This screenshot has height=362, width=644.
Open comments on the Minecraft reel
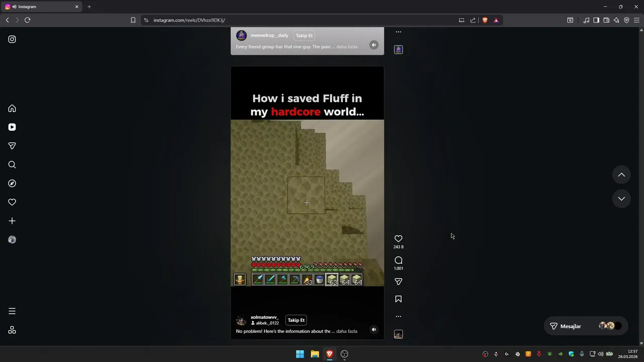pos(398,260)
